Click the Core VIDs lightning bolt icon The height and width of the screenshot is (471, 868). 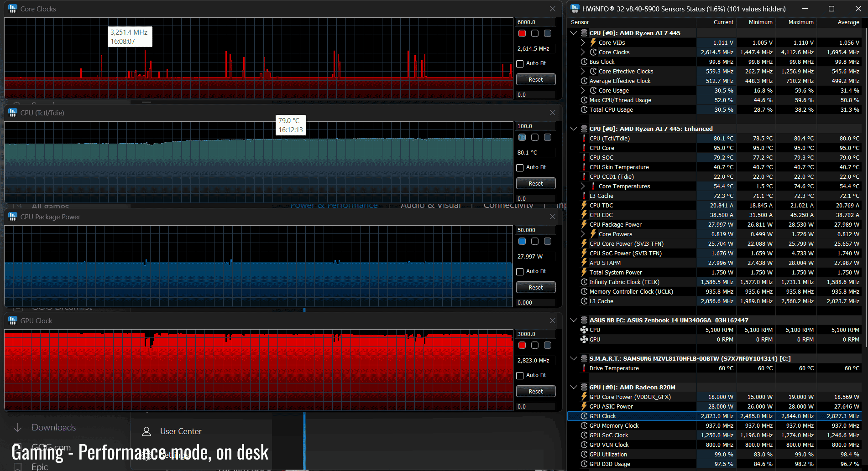593,42
